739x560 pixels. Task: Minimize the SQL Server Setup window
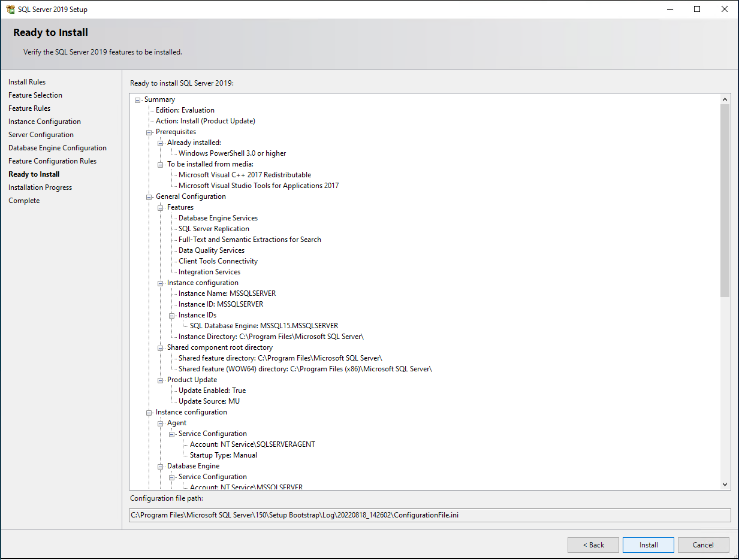[x=669, y=9]
